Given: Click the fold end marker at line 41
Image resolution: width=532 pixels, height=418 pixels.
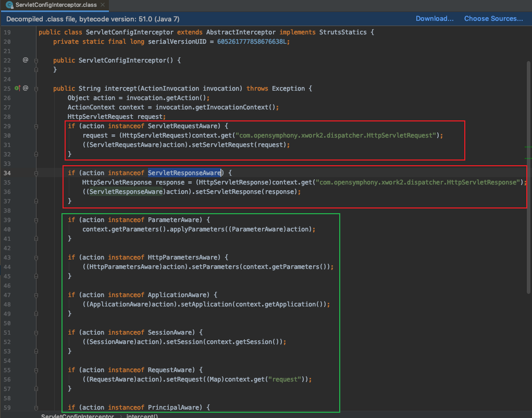Looking at the screenshot, I should click(36, 239).
